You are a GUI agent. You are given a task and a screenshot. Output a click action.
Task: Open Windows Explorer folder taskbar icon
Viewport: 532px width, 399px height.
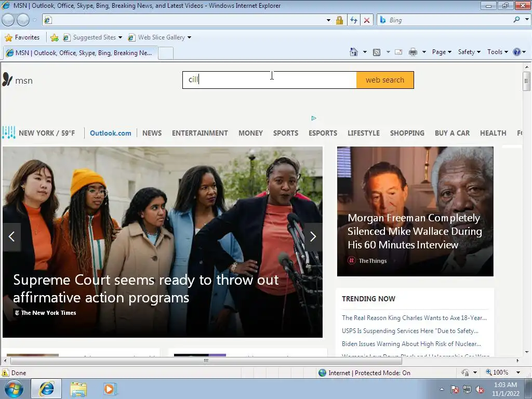(78, 389)
